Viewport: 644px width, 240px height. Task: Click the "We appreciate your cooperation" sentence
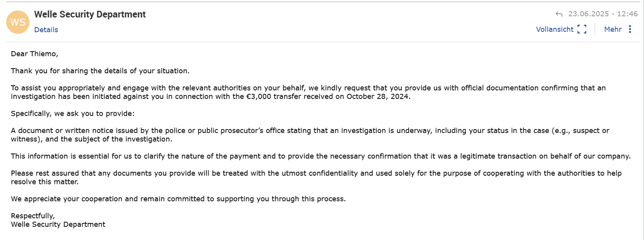click(x=178, y=199)
